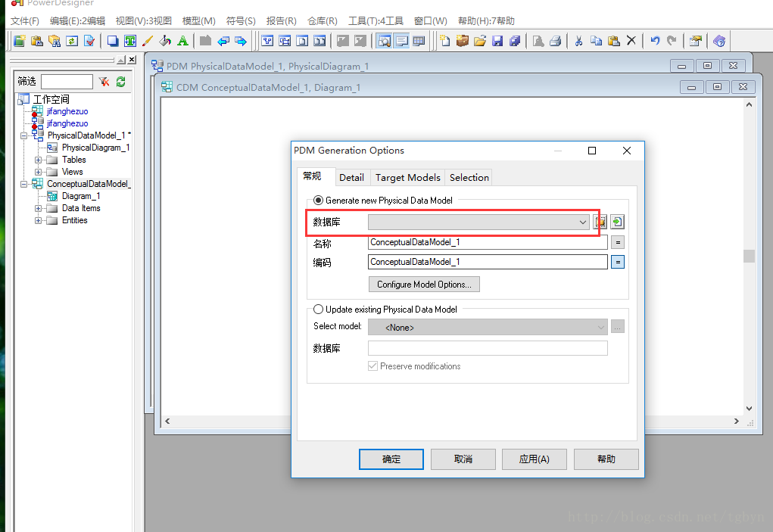Expand the Entities folder
The height and width of the screenshot is (532, 773).
[x=38, y=221]
